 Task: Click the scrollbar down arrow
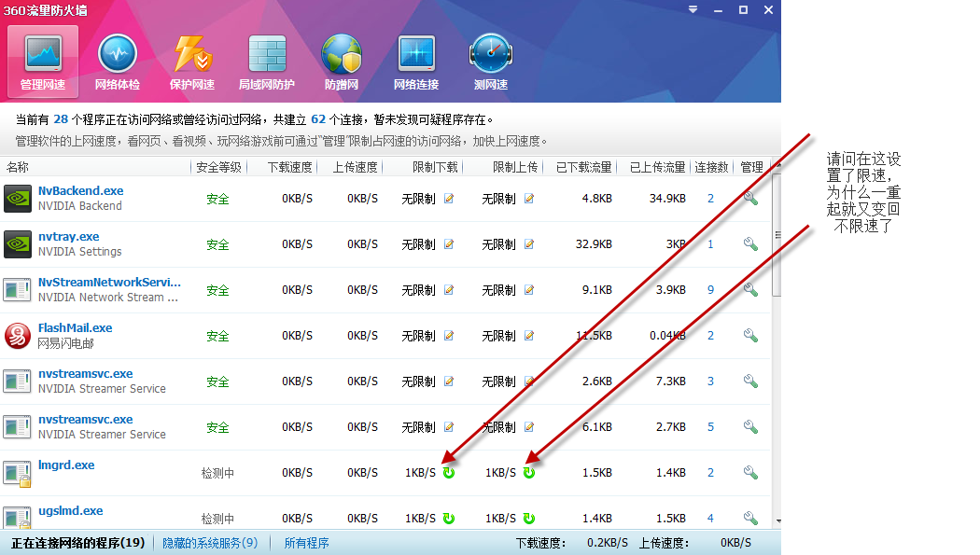point(778,520)
